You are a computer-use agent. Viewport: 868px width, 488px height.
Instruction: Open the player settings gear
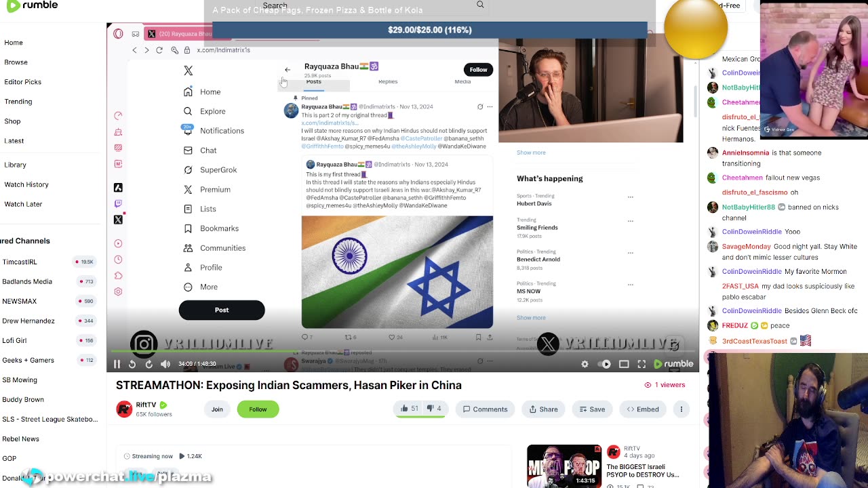(x=585, y=364)
